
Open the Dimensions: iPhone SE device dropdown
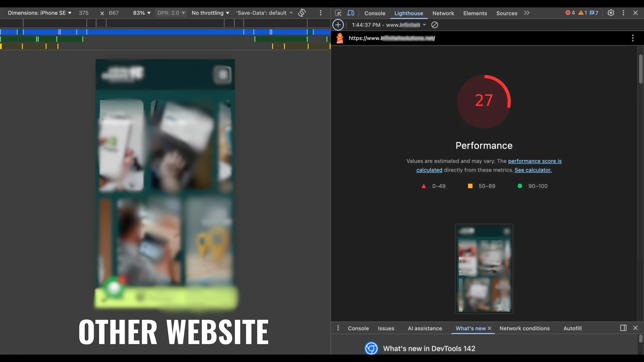[39, 13]
